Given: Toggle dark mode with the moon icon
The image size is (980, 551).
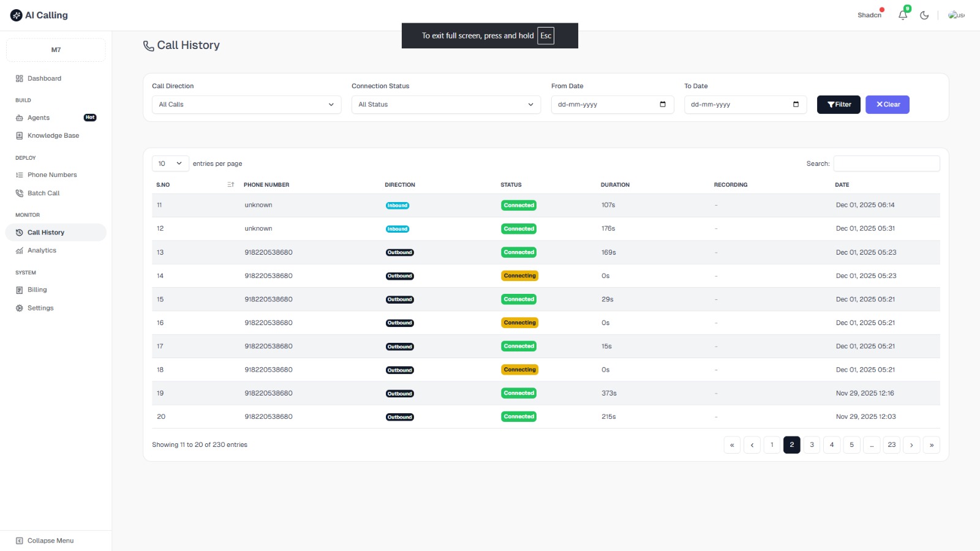Looking at the screenshot, I should click(x=924, y=15).
